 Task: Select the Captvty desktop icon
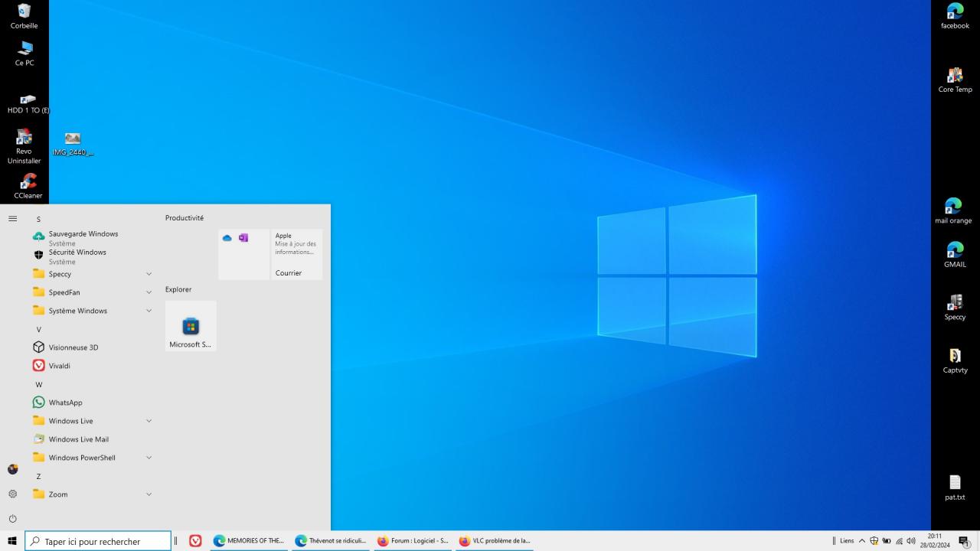point(955,360)
